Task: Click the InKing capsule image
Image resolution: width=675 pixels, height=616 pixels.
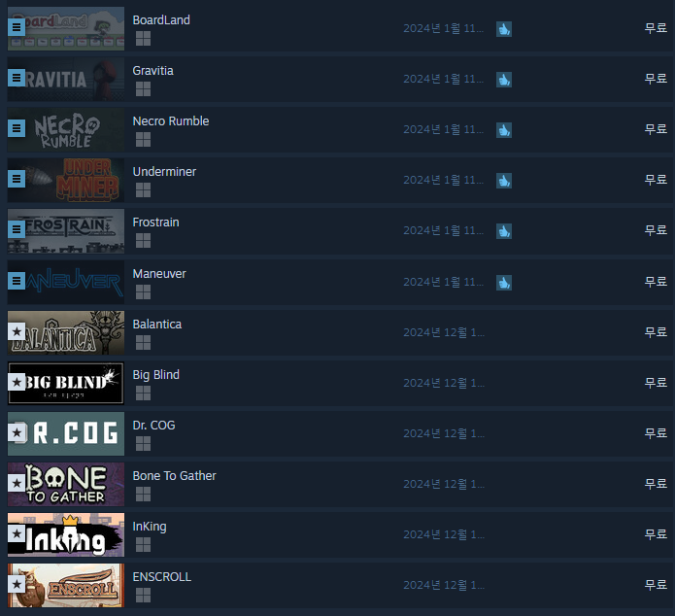Action: (66, 534)
